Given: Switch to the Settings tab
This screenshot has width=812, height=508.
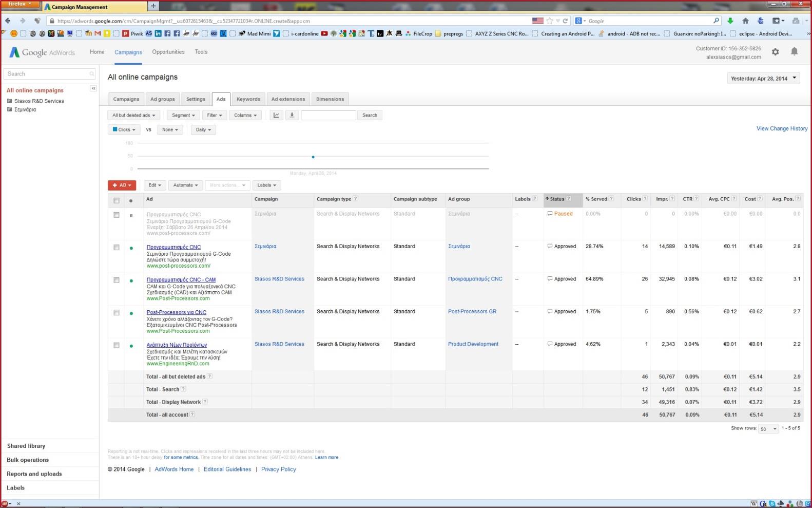Looking at the screenshot, I should pyautogui.click(x=196, y=99).
